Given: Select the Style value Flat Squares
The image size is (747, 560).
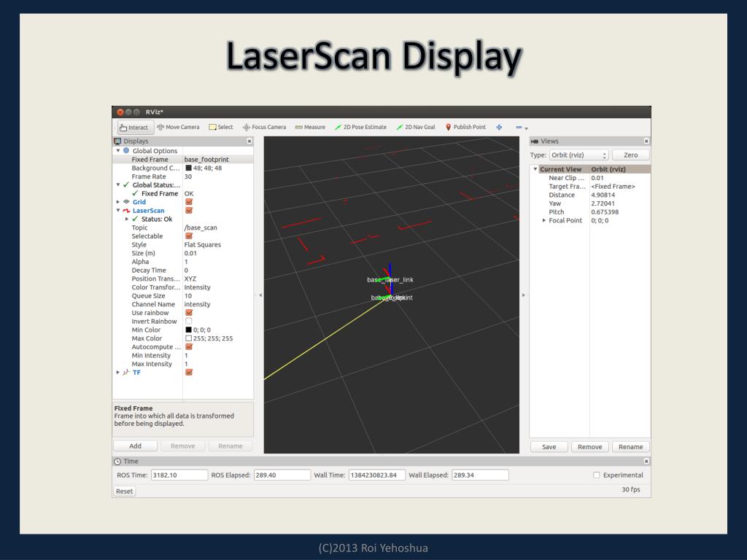Looking at the screenshot, I should (203, 245).
